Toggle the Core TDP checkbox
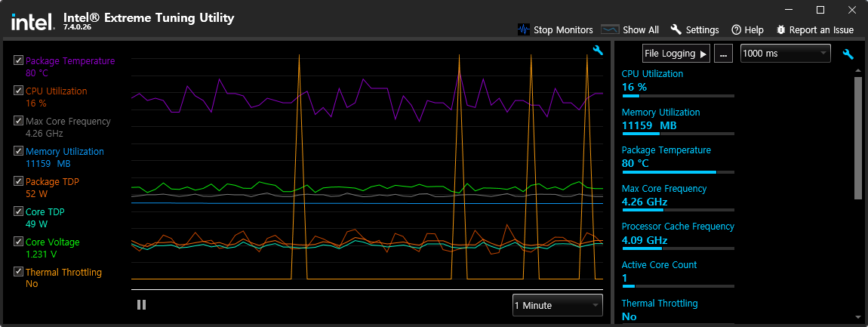This screenshot has width=868, height=327. (18, 211)
